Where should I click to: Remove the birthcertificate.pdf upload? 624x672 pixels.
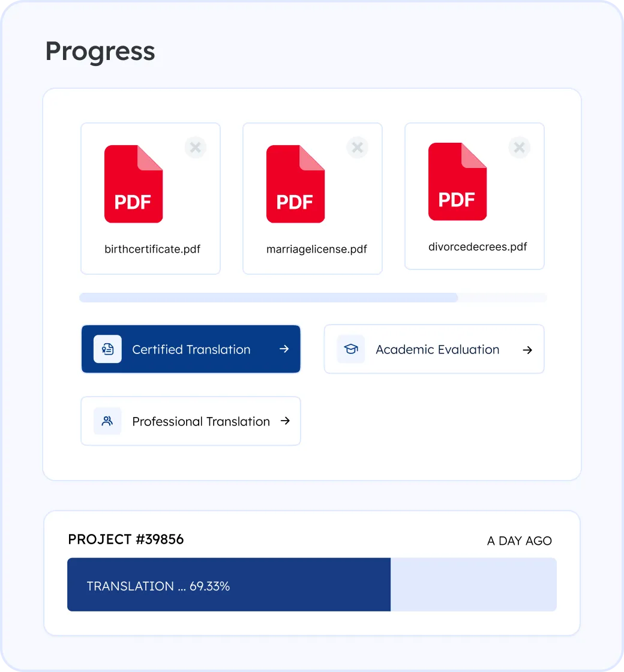(196, 147)
